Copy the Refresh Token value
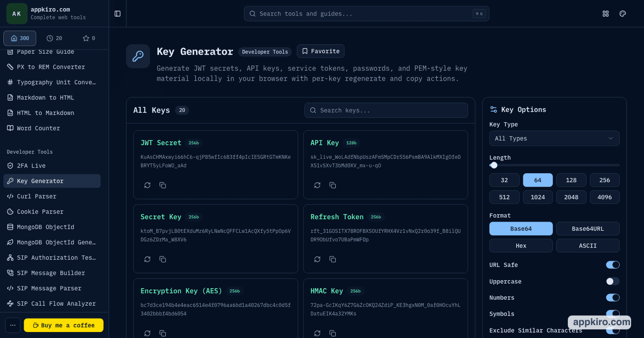Viewport: 644px width, 338px height. click(333, 259)
